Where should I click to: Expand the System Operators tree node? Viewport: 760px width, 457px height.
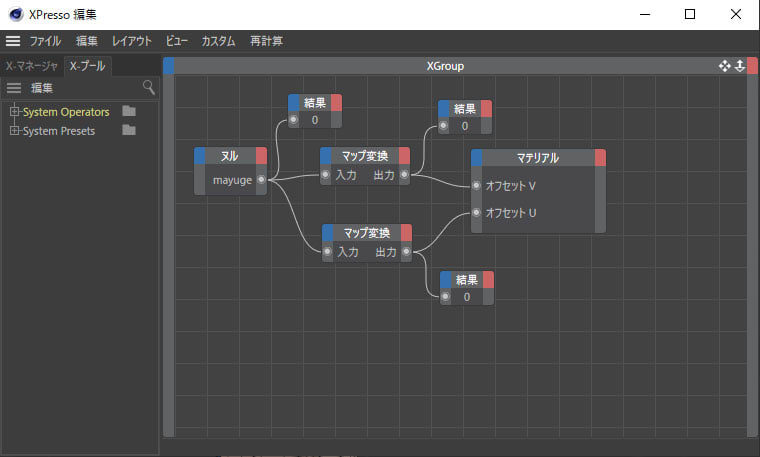click(x=14, y=111)
